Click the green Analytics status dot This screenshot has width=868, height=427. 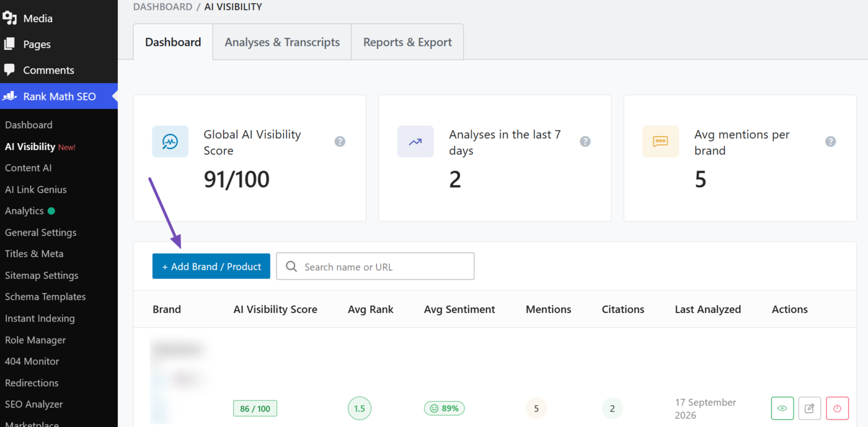(51, 211)
